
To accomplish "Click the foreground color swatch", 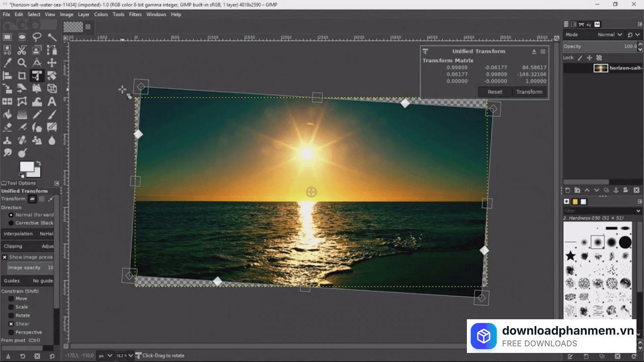I will [27, 166].
